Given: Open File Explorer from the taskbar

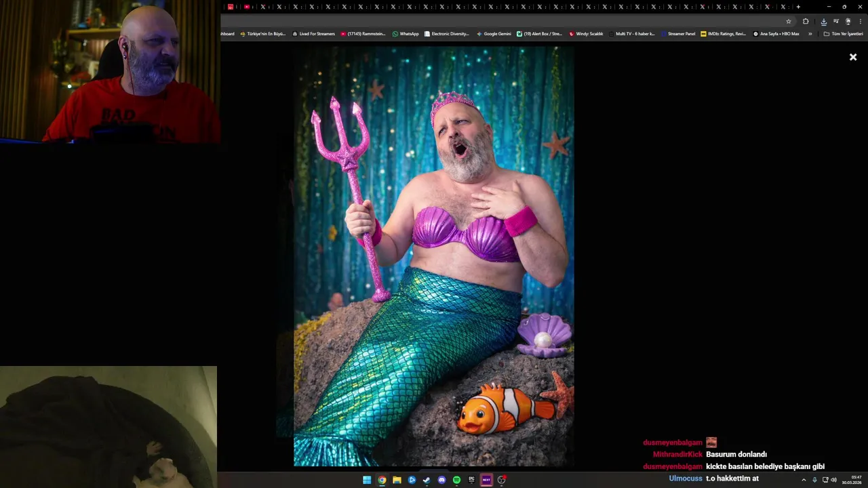Looking at the screenshot, I should 397,480.
